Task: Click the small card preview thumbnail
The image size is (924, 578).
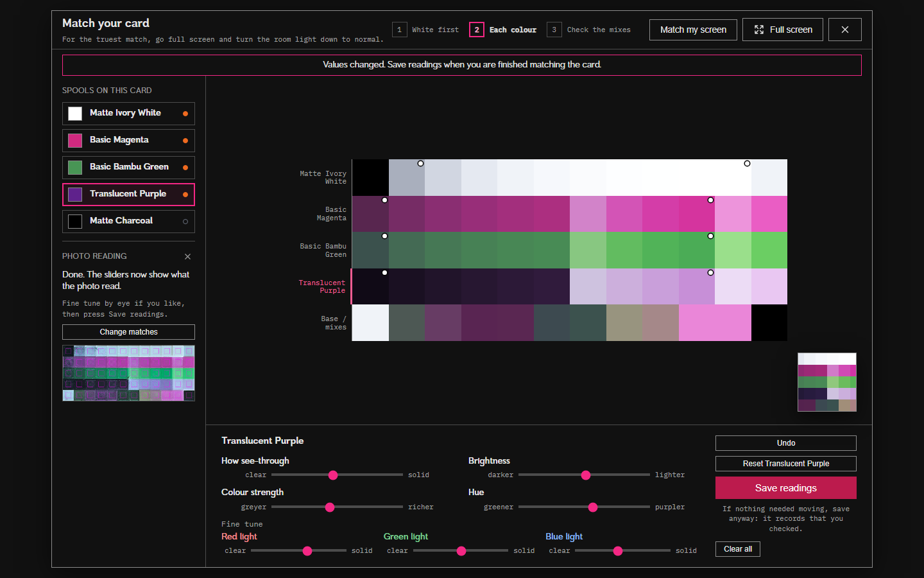Action: coord(827,382)
